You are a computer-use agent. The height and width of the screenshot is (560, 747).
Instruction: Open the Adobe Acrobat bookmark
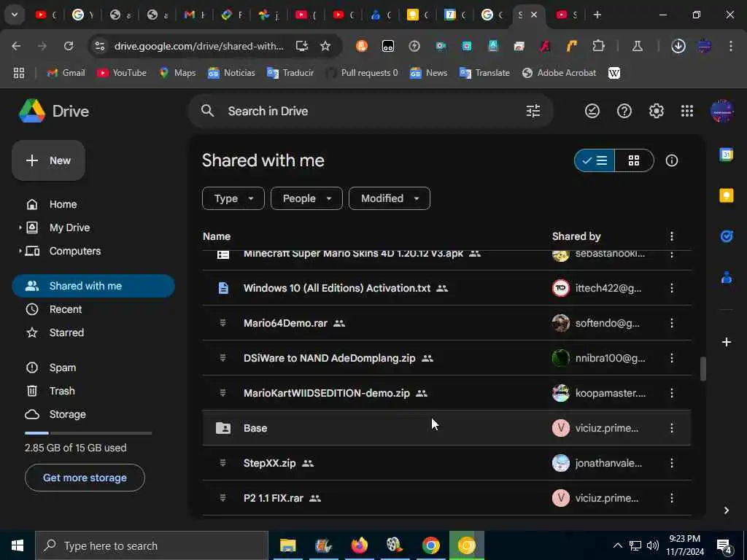click(x=560, y=73)
